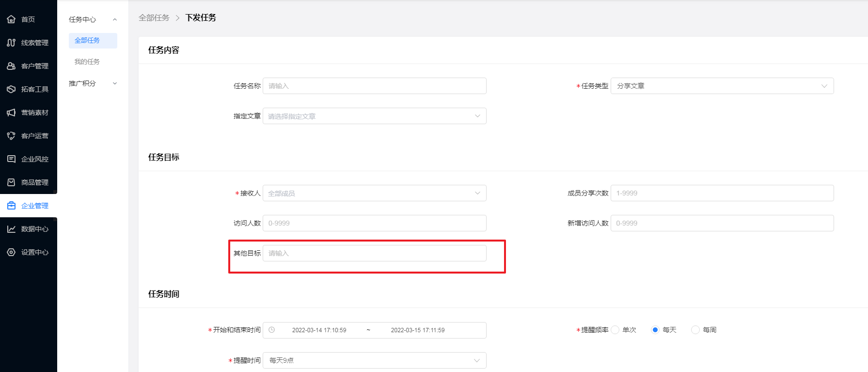868x372 pixels.
Task: Click 全部任务 breadcrumb link
Action: click(x=154, y=17)
